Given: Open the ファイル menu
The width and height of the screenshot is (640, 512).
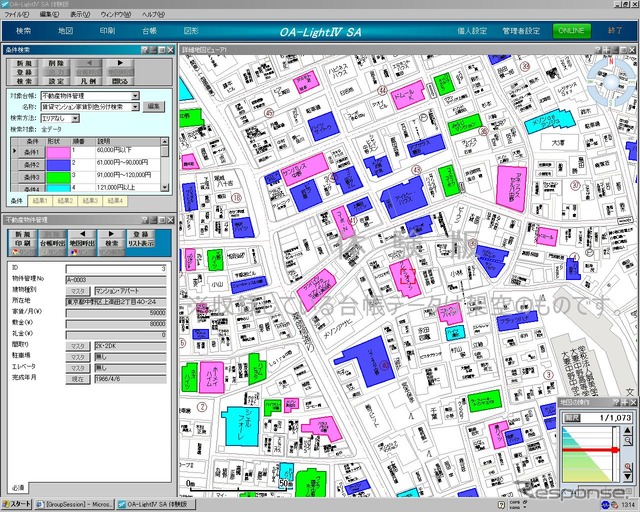Looking at the screenshot, I should click(x=17, y=14).
